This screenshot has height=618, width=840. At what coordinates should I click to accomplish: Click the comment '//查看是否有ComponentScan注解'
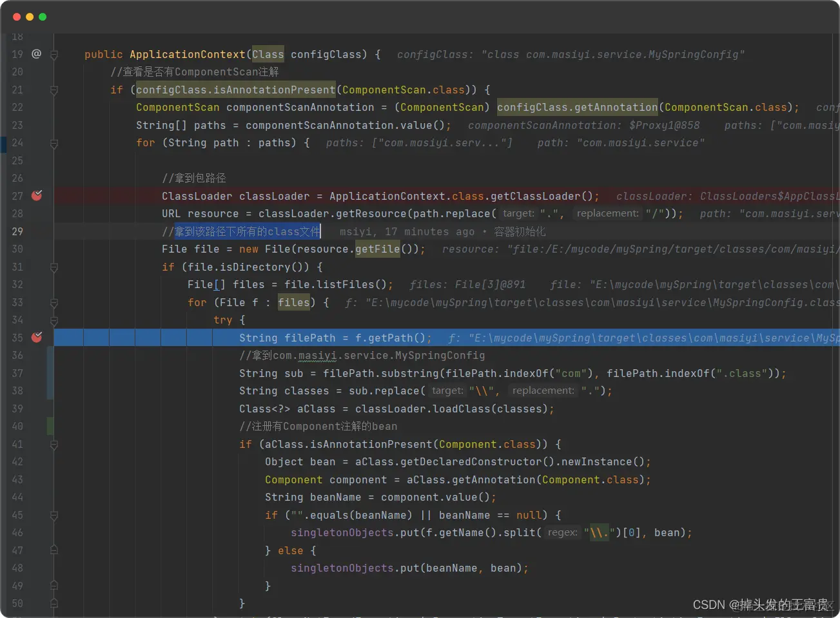195,72
